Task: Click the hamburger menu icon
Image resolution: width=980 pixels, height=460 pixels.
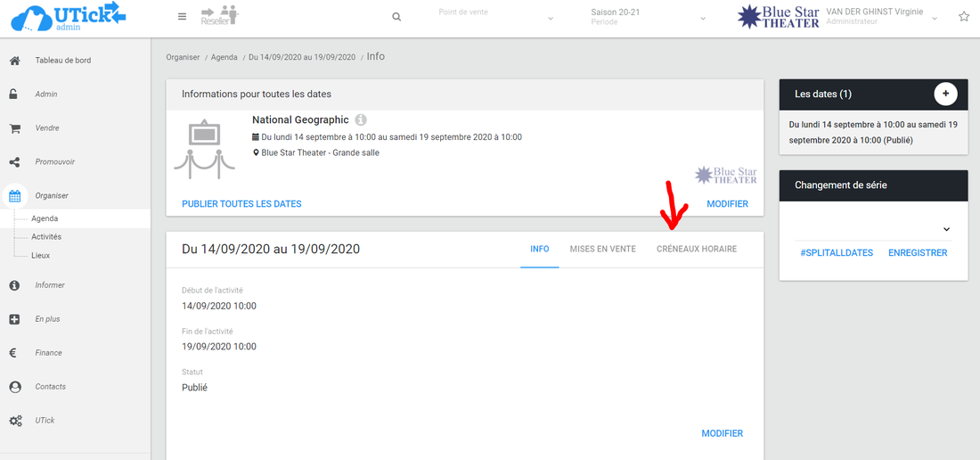Action: click(x=182, y=17)
